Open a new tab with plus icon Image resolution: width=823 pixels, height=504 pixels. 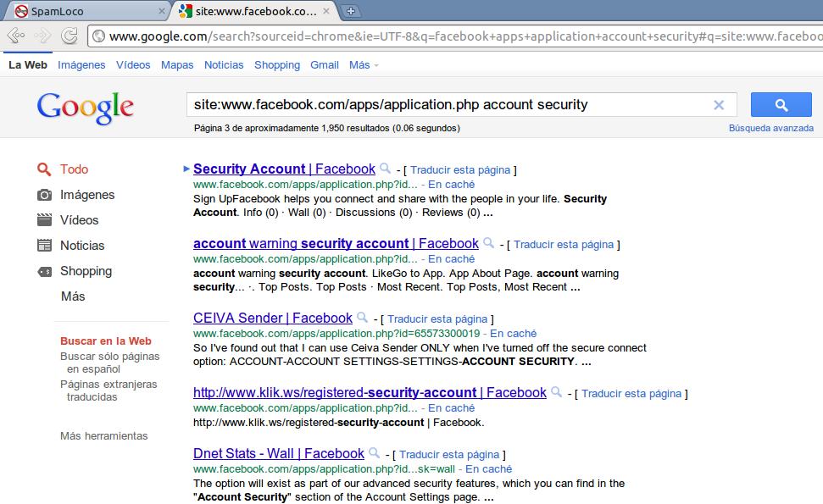350,11
